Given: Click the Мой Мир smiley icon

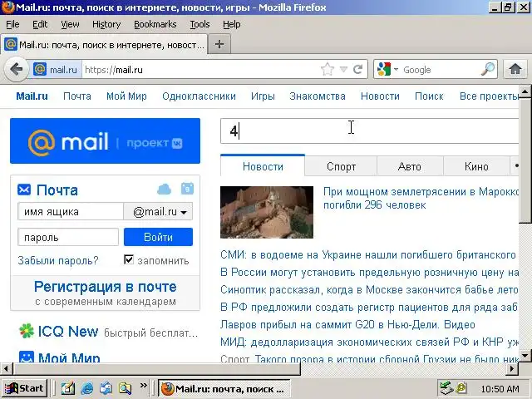Looking at the screenshot, I should 26,357.
